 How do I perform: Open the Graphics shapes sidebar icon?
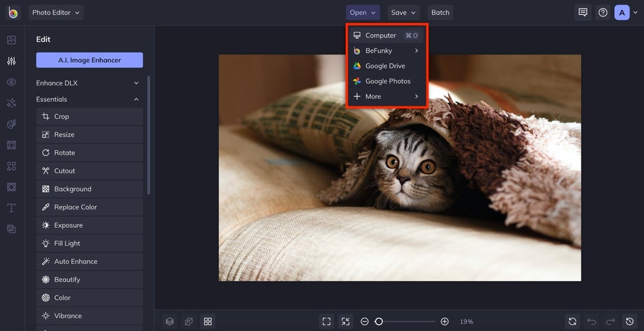click(x=12, y=166)
